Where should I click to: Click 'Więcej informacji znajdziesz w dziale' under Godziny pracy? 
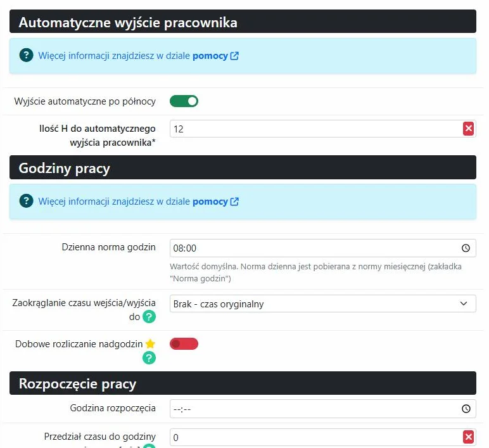point(114,202)
